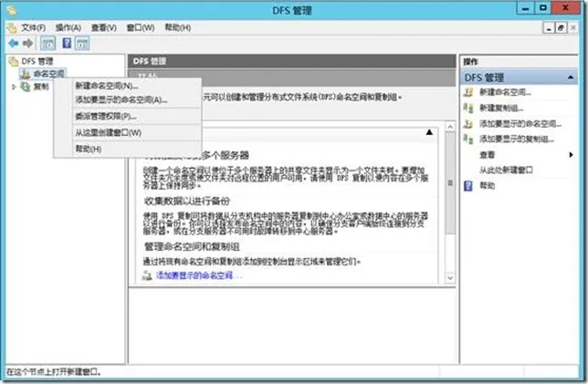Viewport: 588px width, 384px height.
Task: Toggle the console tree toolbar icon
Action: [x=48, y=44]
